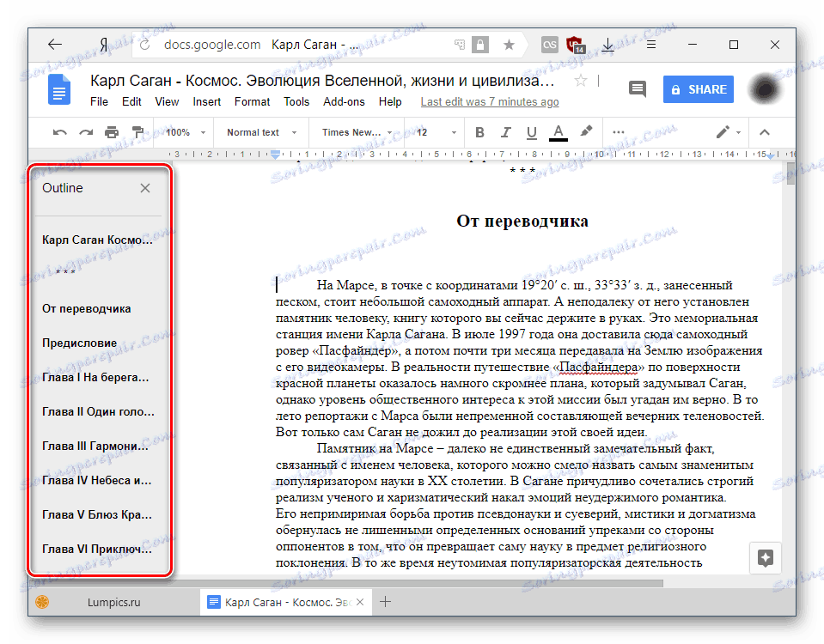The width and height of the screenshot is (824, 644).
Task: Click the horizontal scrollbar under the document
Action: click(x=418, y=583)
